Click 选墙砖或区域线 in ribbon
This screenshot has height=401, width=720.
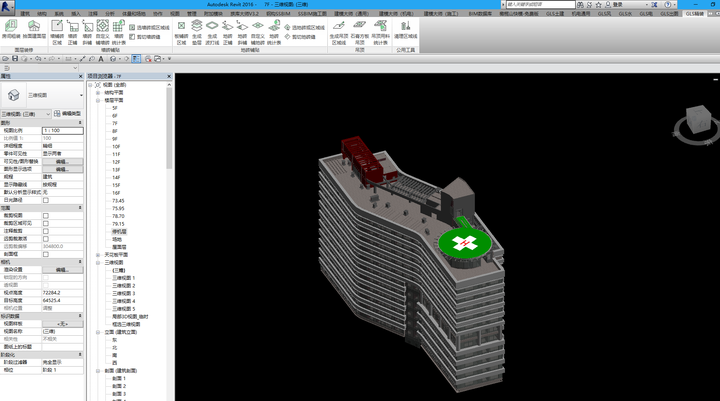pos(150,28)
